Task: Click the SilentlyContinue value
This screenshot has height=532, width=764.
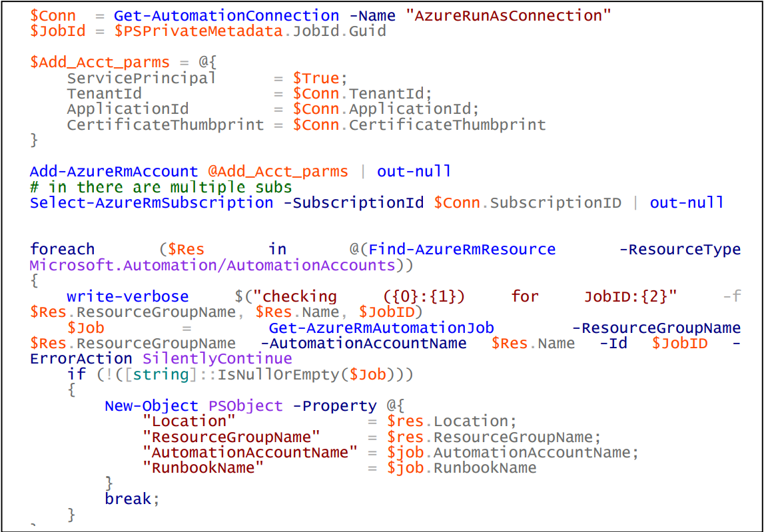Action: click(x=217, y=359)
